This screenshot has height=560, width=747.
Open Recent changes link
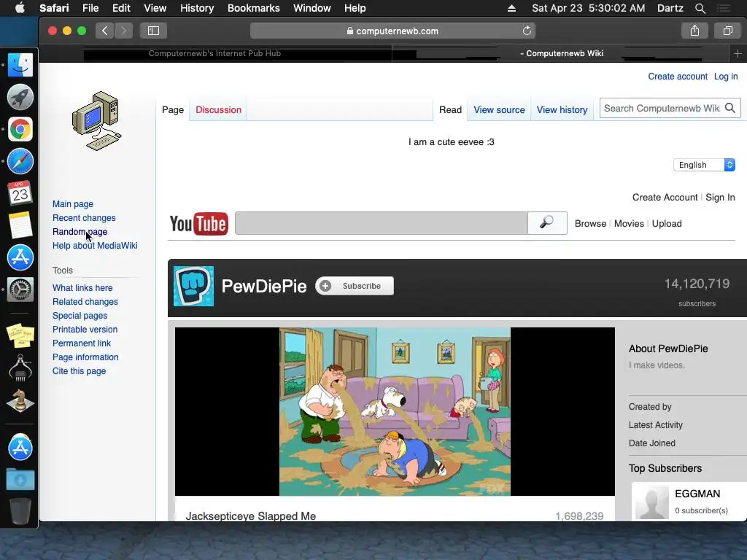[x=84, y=217]
